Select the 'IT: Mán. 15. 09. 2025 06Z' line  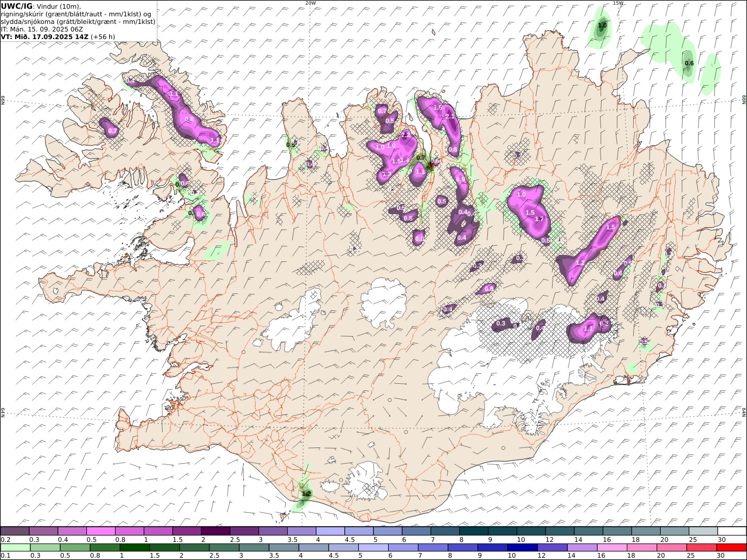(x=43, y=29)
